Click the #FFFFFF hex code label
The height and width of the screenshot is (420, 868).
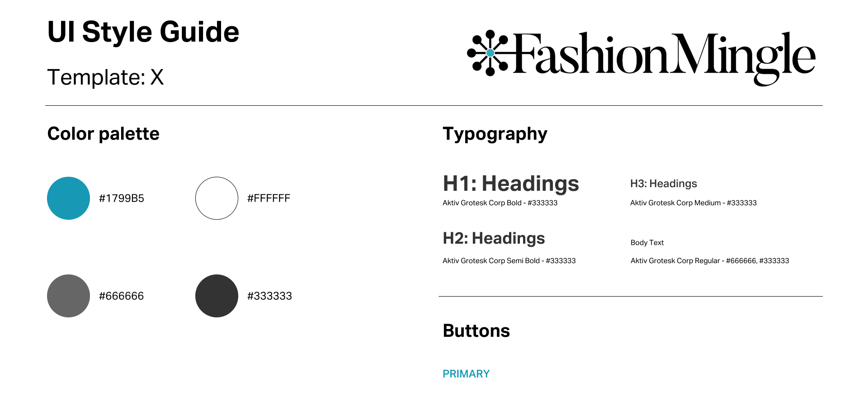[x=269, y=198]
